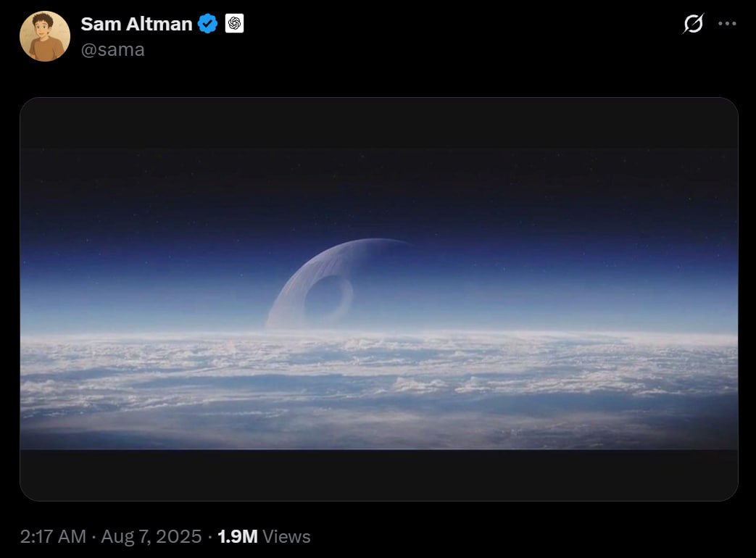This screenshot has width=756, height=558.
Task: Open the @sama handle link
Action: tap(113, 49)
